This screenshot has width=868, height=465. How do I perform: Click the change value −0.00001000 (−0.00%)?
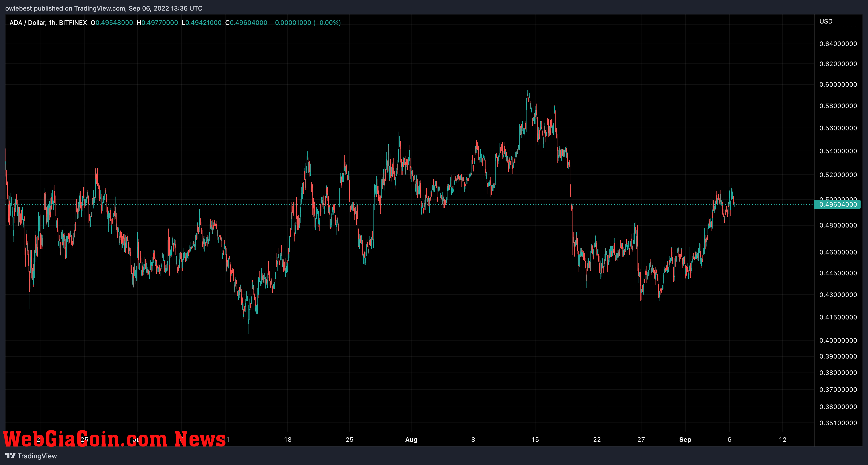[306, 22]
